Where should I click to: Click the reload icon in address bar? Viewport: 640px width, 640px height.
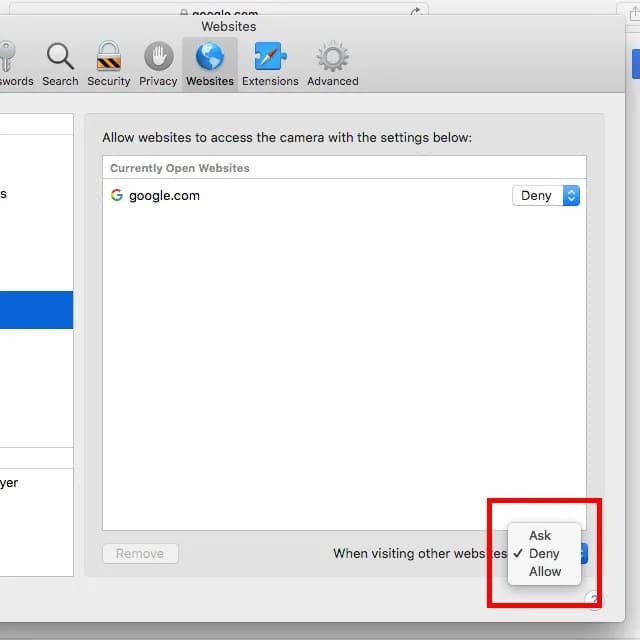415,12
